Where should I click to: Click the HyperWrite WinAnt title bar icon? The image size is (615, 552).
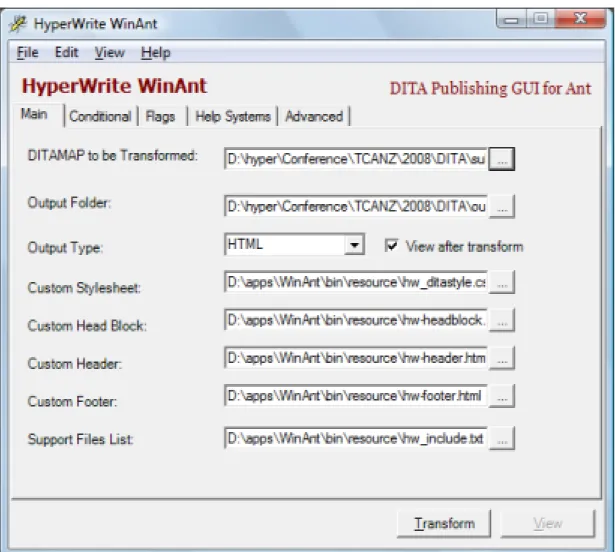(18, 24)
